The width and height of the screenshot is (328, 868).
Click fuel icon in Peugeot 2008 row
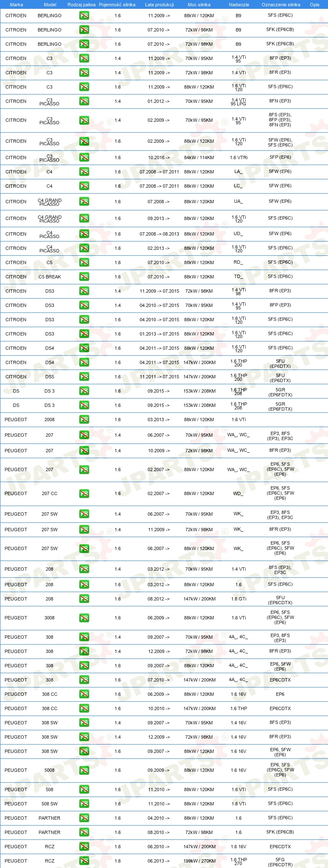pos(84,420)
